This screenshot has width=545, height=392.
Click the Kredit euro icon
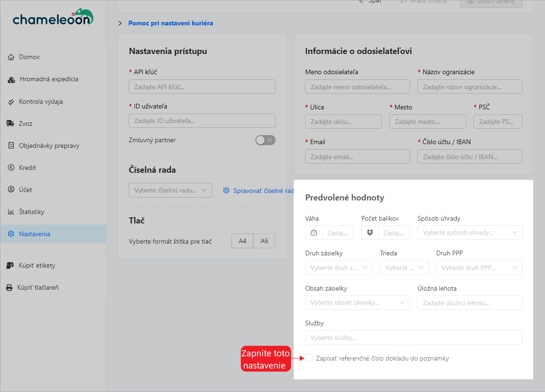click(11, 168)
